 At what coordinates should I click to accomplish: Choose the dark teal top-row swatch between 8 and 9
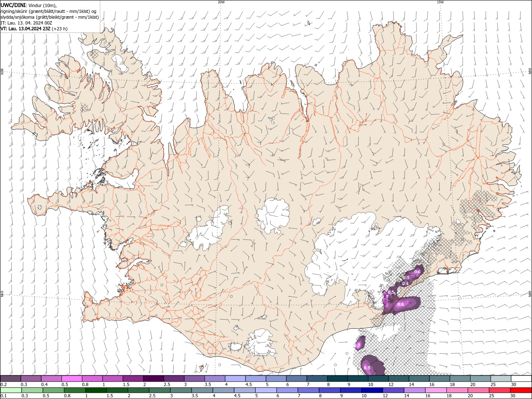pos(337,379)
